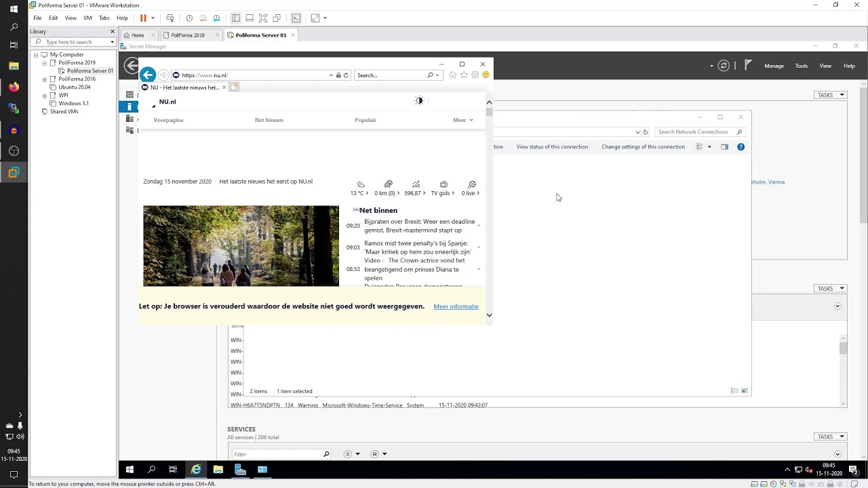Viewport: 868px width, 488px height.
Task: Toggle the thumbnail bar view icon
Action: click(x=250, y=18)
